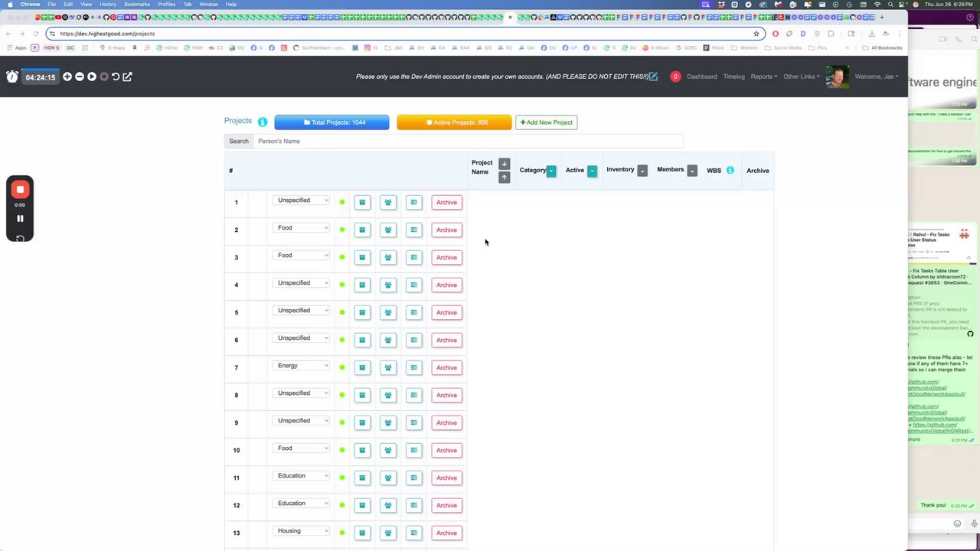Open the Timelog navigation link

733,77
